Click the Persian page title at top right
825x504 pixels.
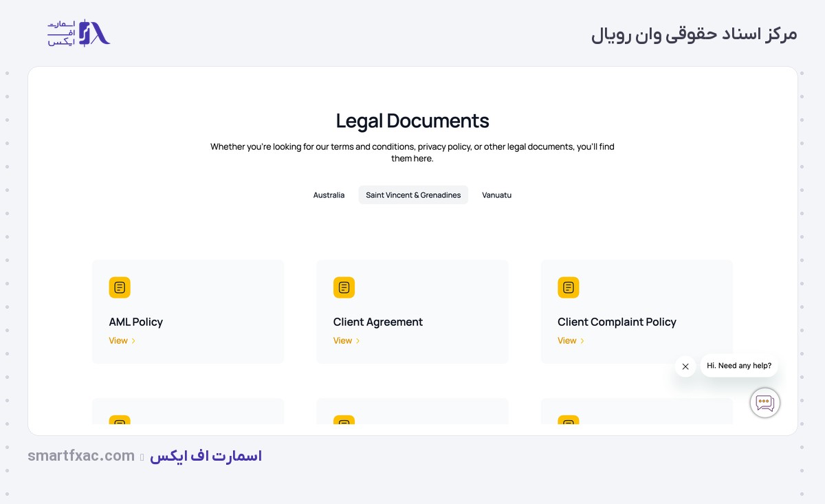694,34
